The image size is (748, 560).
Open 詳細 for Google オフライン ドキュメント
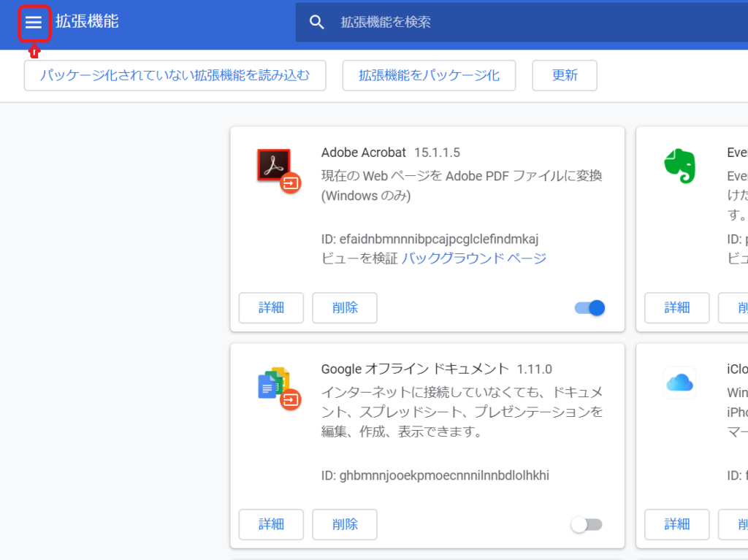[x=271, y=524]
